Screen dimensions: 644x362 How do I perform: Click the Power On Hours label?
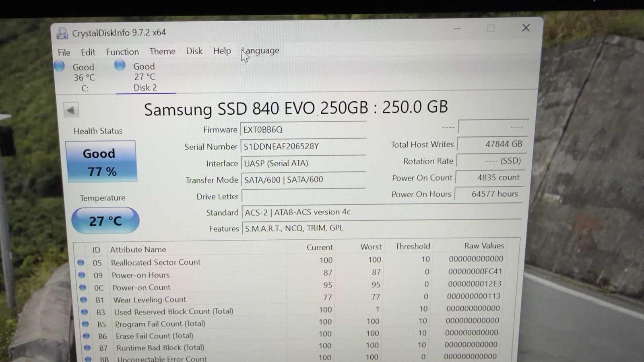pyautogui.click(x=421, y=194)
